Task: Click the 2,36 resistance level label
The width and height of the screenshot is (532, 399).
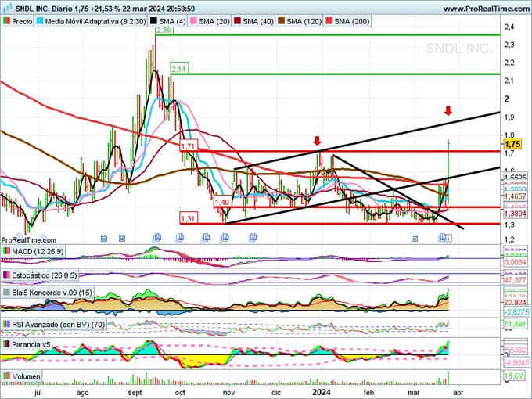Action: point(164,31)
